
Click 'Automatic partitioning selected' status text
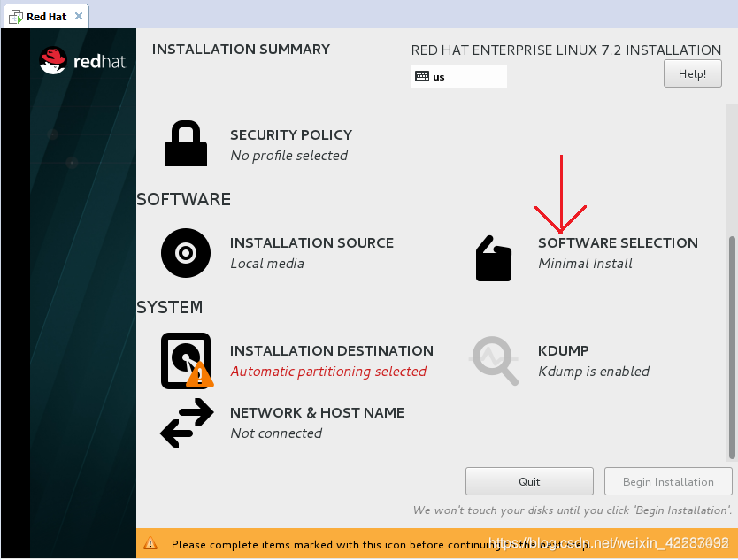tap(328, 372)
